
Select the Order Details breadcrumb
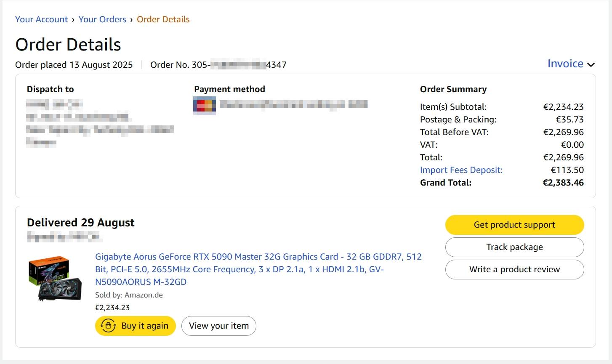[x=163, y=19]
